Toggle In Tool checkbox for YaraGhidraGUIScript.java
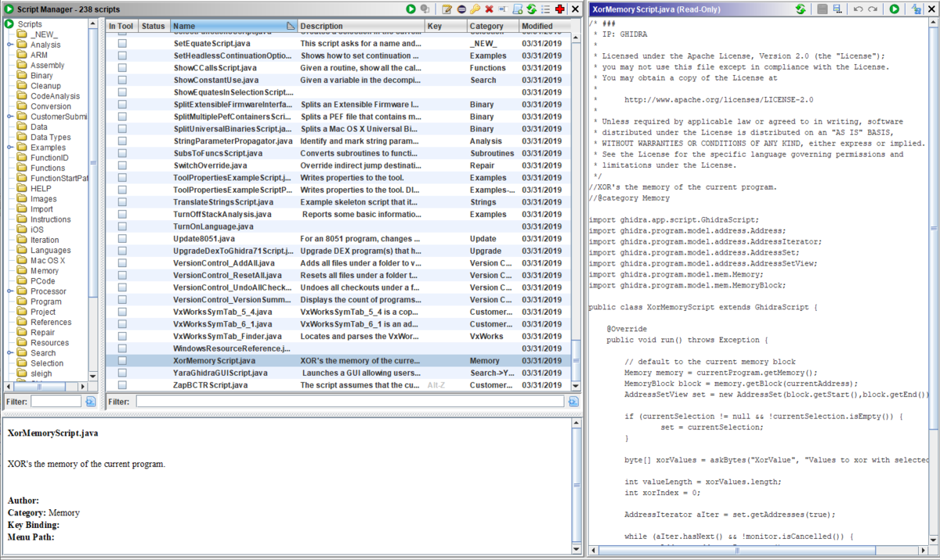The image size is (940, 560). pos(122,373)
